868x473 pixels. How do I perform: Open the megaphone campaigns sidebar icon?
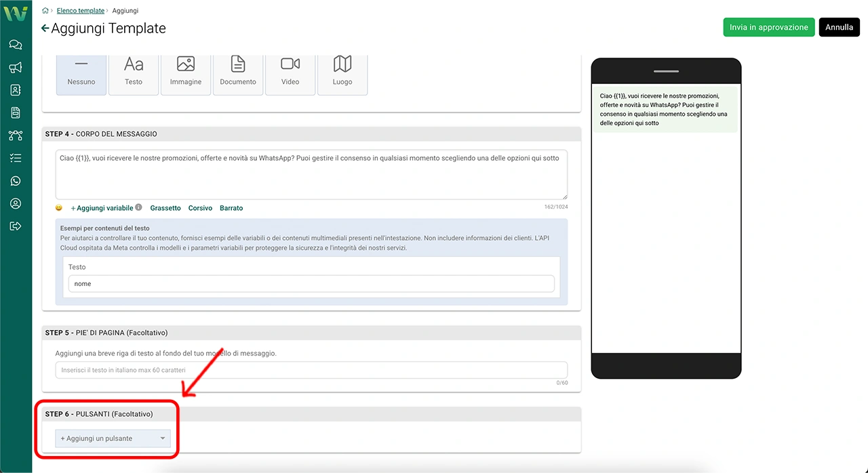[16, 68]
